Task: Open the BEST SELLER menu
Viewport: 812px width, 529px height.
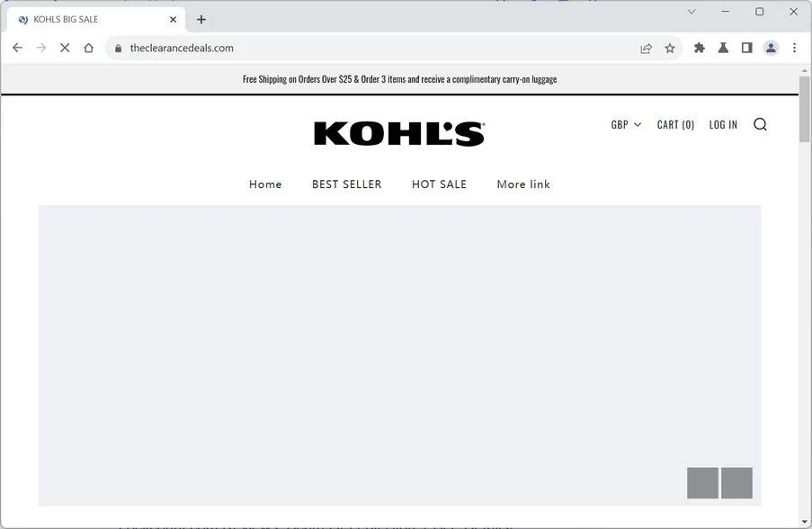Action: pyautogui.click(x=346, y=184)
